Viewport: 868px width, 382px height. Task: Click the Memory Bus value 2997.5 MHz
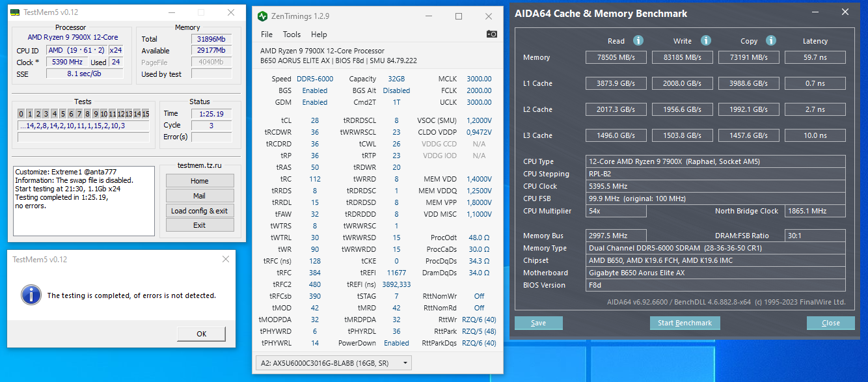point(616,236)
